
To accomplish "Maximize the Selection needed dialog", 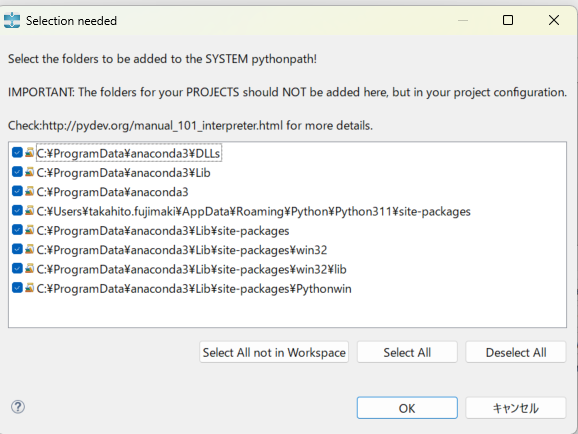I will point(508,20).
